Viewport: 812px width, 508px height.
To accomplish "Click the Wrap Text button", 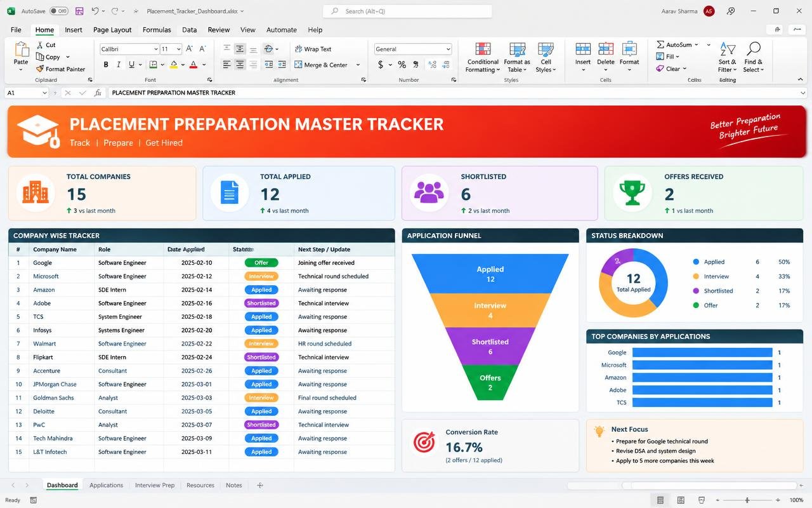I will [x=313, y=49].
